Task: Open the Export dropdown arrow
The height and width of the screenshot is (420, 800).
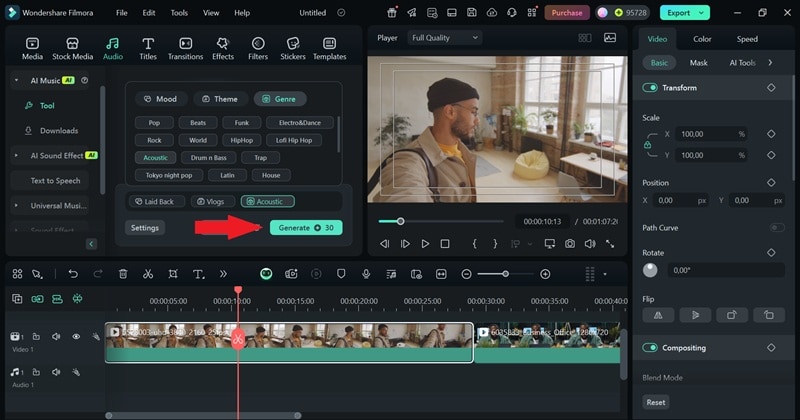Action: 702,13
